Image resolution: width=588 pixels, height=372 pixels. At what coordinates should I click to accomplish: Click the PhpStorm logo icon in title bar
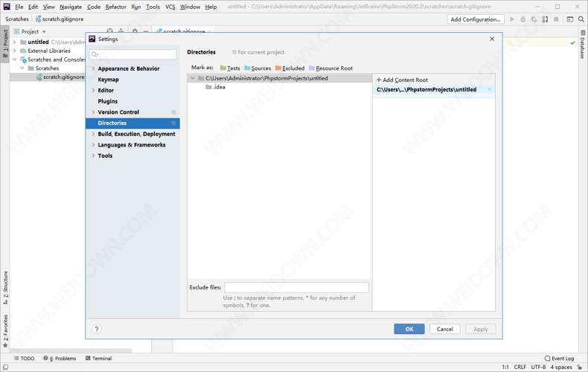[7, 7]
